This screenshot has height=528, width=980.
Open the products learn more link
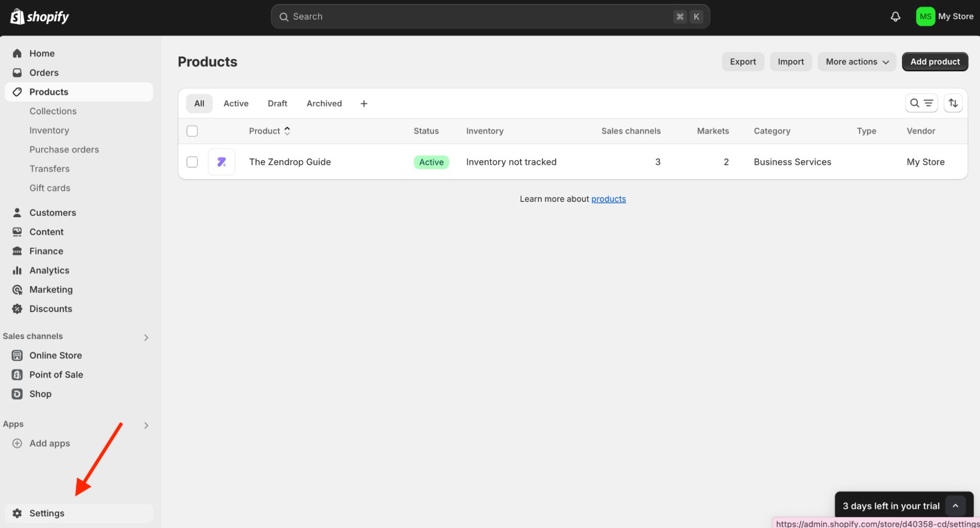click(x=608, y=199)
